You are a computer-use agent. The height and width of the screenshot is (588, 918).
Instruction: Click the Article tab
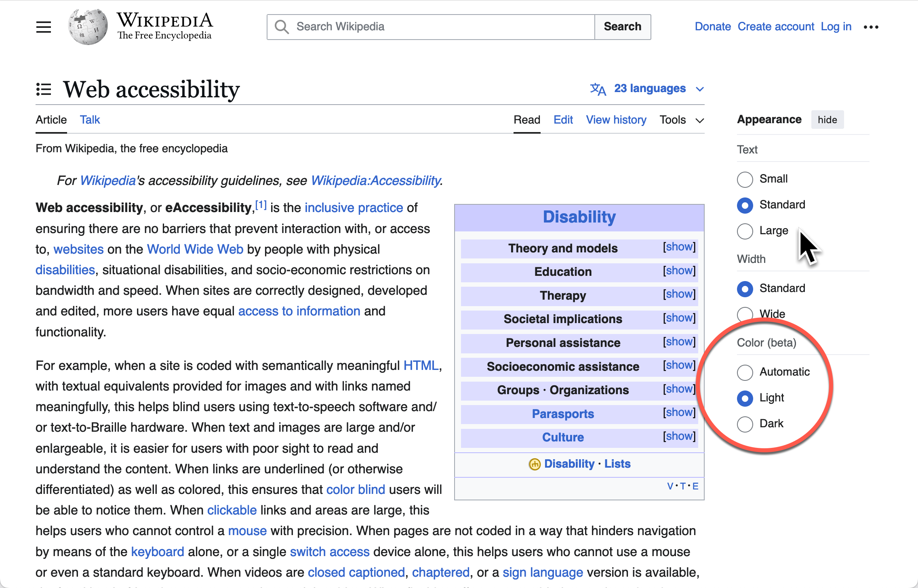pos(50,120)
